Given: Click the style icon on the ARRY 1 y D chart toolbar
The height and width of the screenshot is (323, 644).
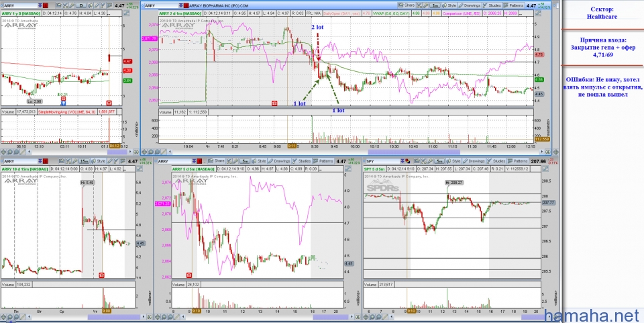Looking at the screenshot, I should tap(91, 5).
